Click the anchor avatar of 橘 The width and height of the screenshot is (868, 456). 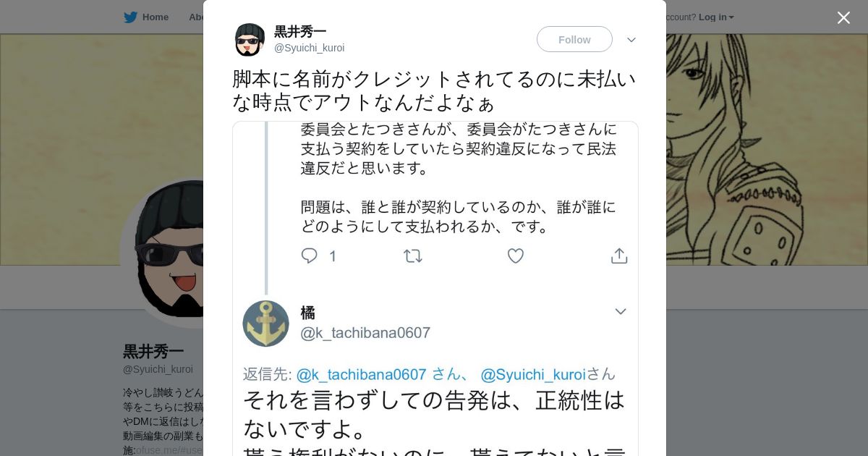265,324
